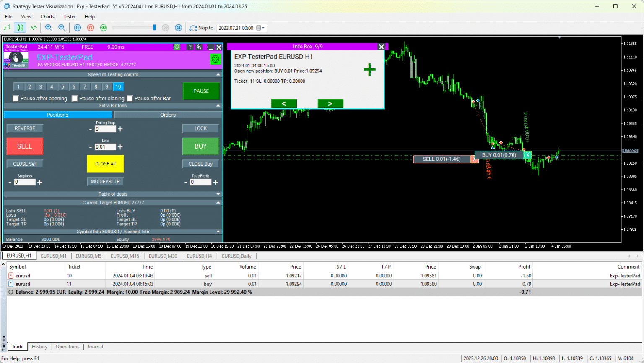The image size is (644, 363).
Task: Enable Pause after closing checkbox
Action: point(75,98)
